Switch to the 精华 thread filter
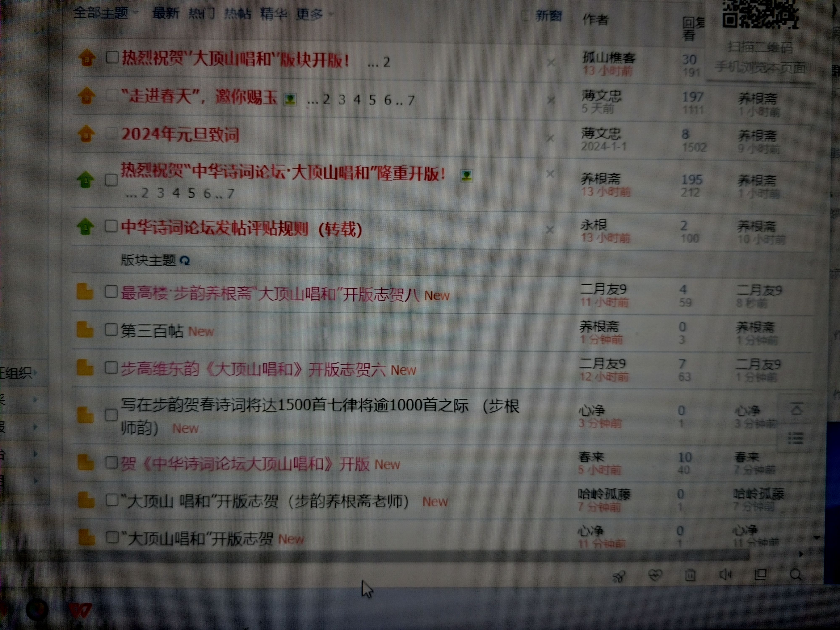This screenshot has width=840, height=630. [x=273, y=14]
